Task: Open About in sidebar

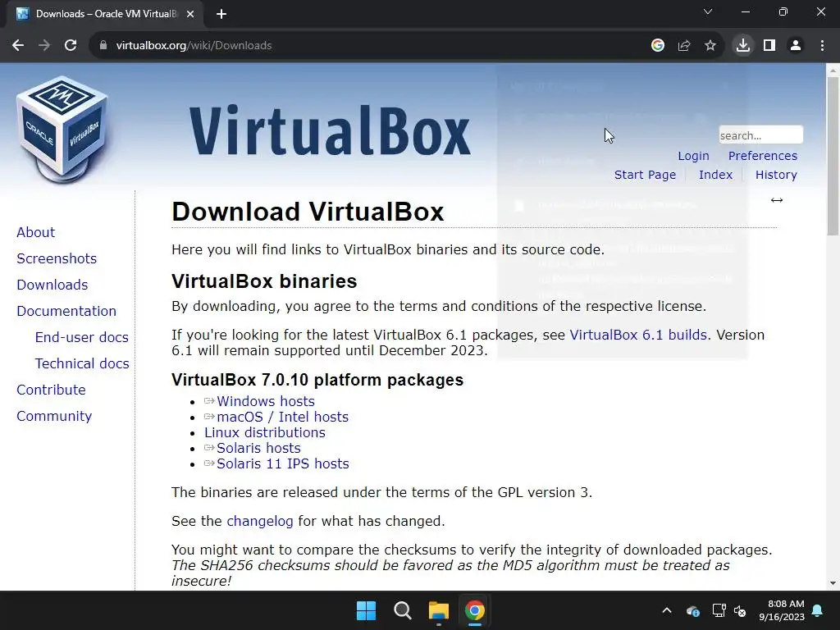Action: [x=35, y=232]
